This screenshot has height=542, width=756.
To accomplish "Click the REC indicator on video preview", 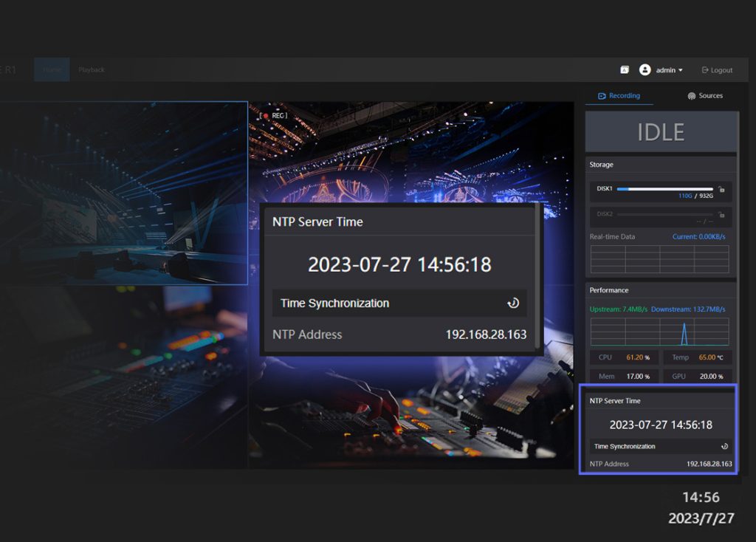I will (x=274, y=116).
